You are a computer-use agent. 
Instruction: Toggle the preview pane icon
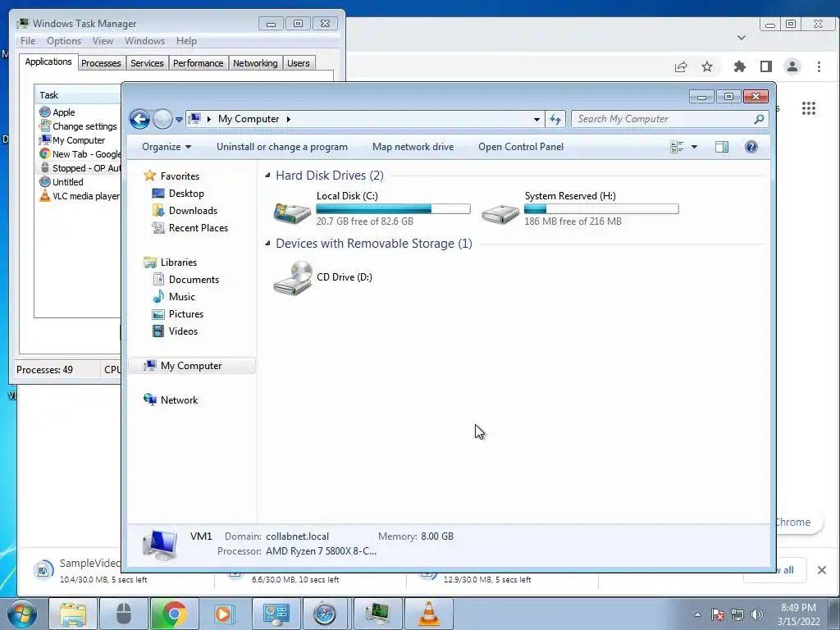722,147
